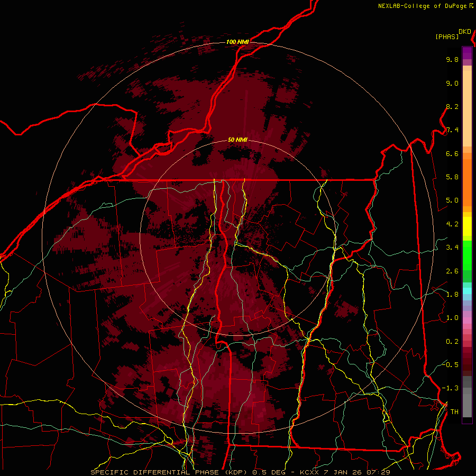This screenshot has height=476, width=476.
Task: Click the 9.0 value on the color scale
Action: [452, 84]
